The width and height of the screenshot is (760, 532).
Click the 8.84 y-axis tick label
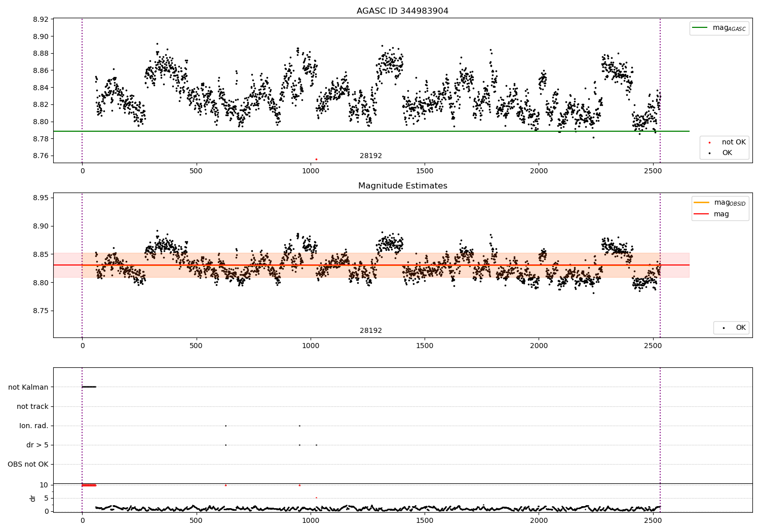coord(40,88)
